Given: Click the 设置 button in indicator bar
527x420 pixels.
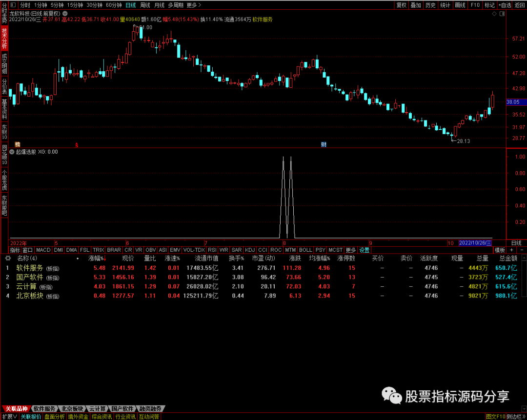Looking at the screenshot, I should coord(365,250).
